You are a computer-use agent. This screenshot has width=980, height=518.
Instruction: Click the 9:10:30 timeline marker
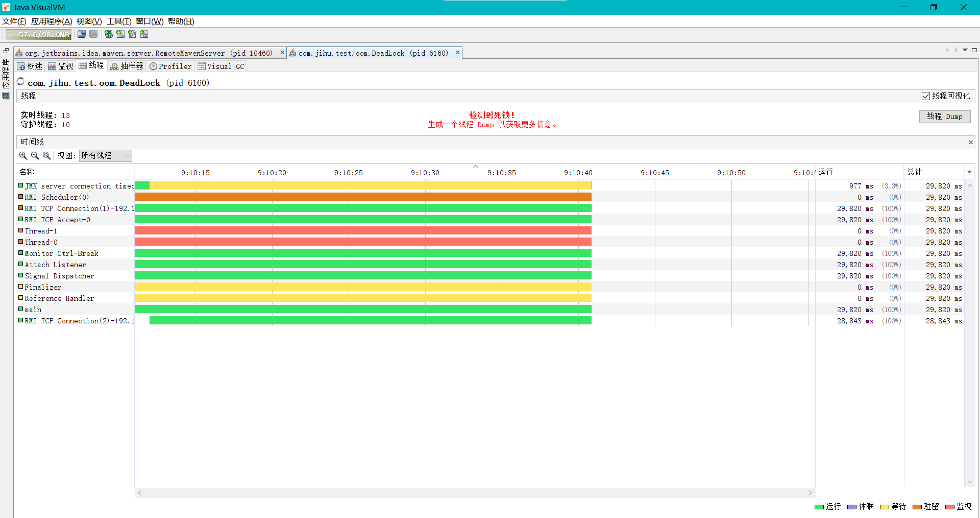coord(425,173)
